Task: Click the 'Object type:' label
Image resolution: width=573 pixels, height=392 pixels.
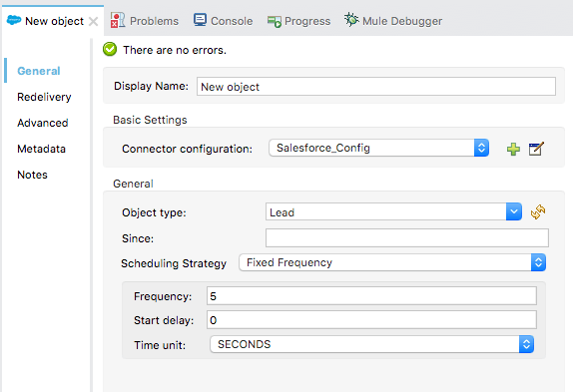Action: click(x=154, y=212)
